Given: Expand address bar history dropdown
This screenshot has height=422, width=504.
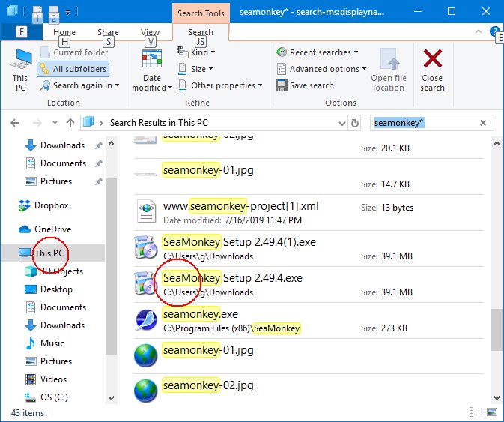Looking at the screenshot, I should [342, 123].
